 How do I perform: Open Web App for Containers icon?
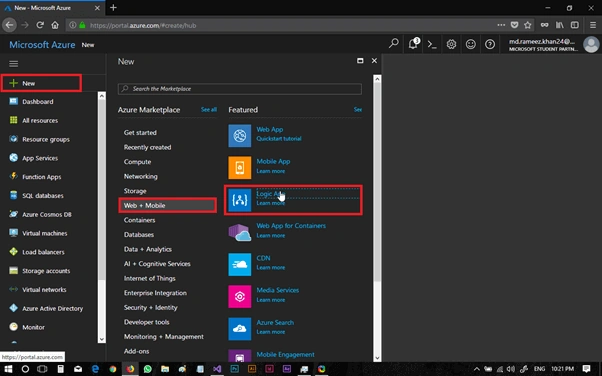[x=240, y=232]
